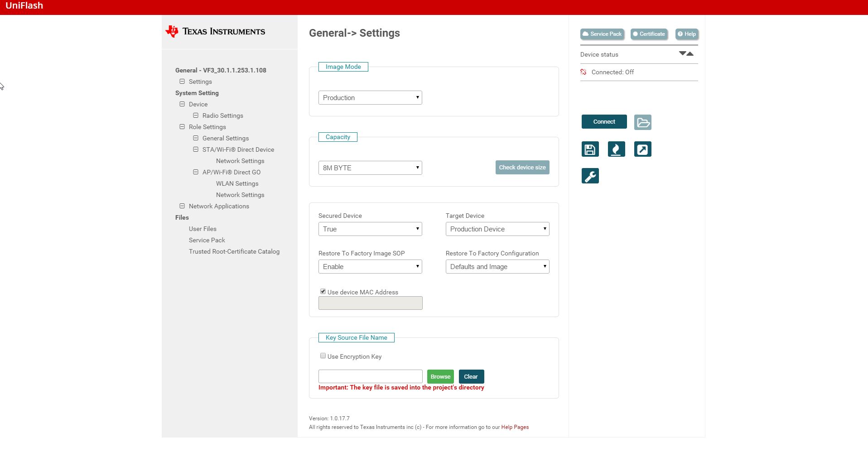This screenshot has height=457, width=868.
Task: Open WLAN Settings in the tree
Action: pos(237,183)
